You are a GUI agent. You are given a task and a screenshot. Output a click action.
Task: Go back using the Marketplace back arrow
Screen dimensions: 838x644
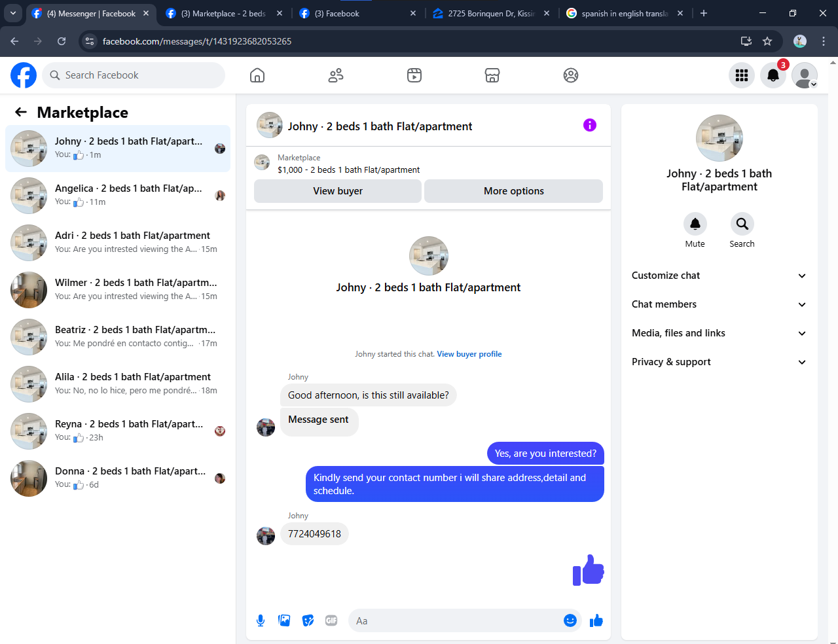pyautogui.click(x=21, y=112)
